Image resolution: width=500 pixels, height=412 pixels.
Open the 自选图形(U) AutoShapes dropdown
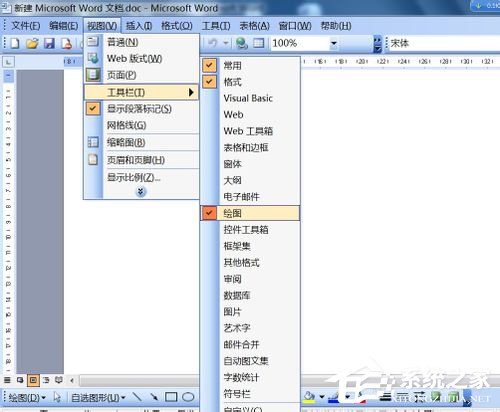click(98, 397)
